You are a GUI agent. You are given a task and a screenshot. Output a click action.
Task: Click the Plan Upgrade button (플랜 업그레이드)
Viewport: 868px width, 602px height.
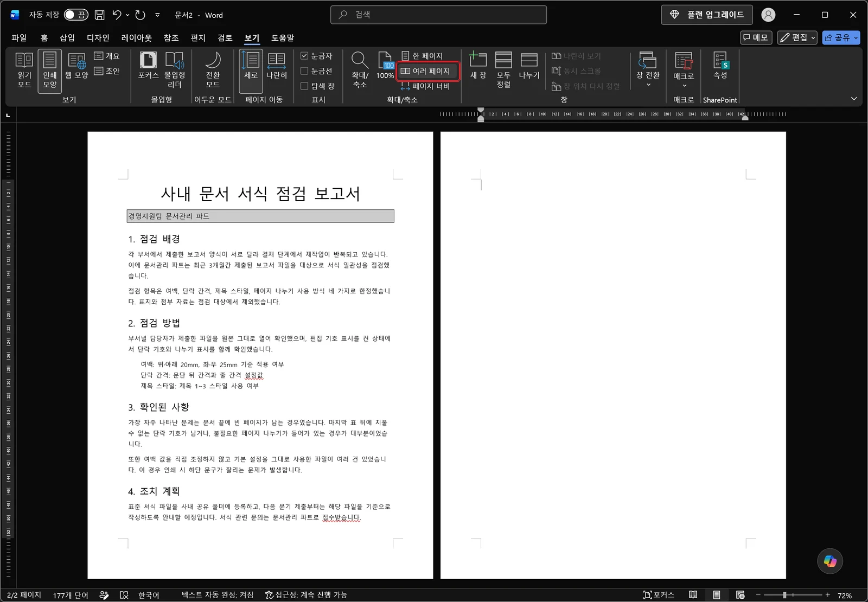click(706, 15)
